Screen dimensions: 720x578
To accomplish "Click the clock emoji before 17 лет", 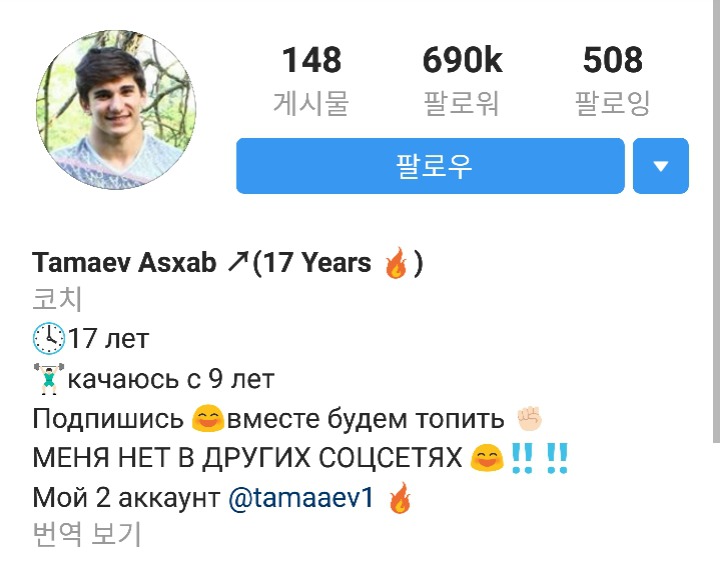I will click(x=49, y=339).
